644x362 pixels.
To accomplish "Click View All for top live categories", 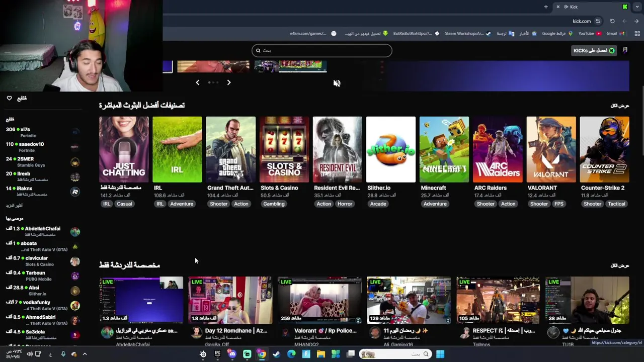I will point(620,106).
